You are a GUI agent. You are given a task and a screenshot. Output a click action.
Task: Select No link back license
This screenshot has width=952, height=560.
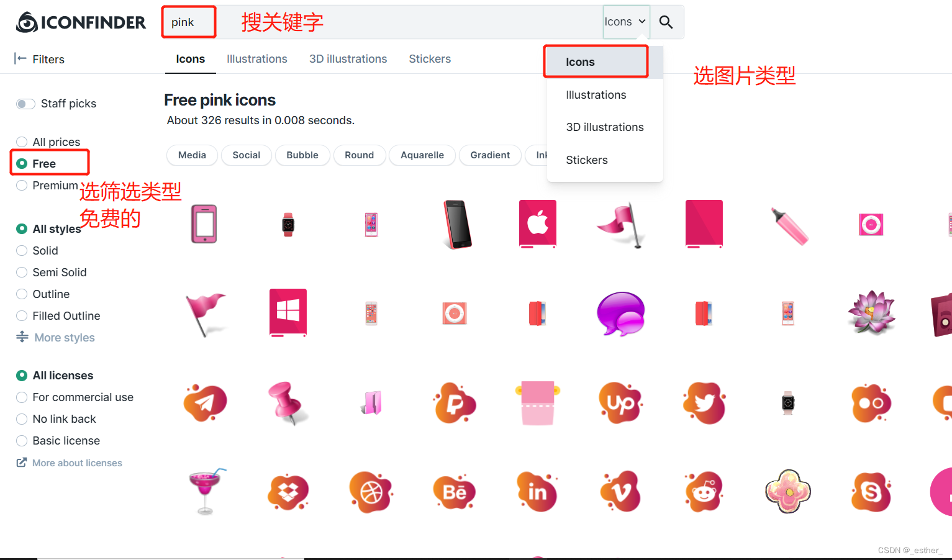[x=57, y=419]
